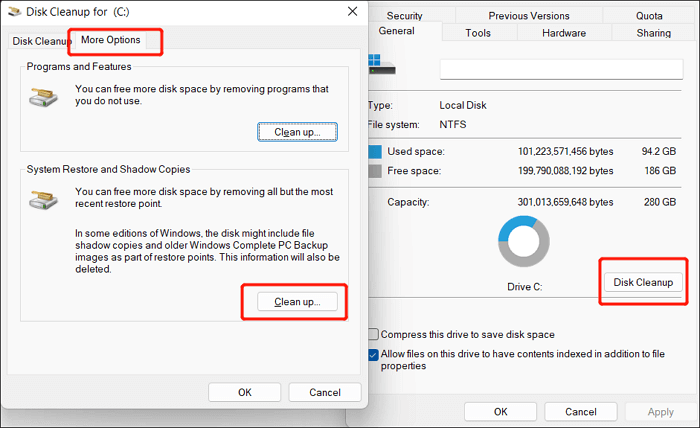This screenshot has height=428, width=700.
Task: Open the Security tab
Action: pyautogui.click(x=404, y=16)
